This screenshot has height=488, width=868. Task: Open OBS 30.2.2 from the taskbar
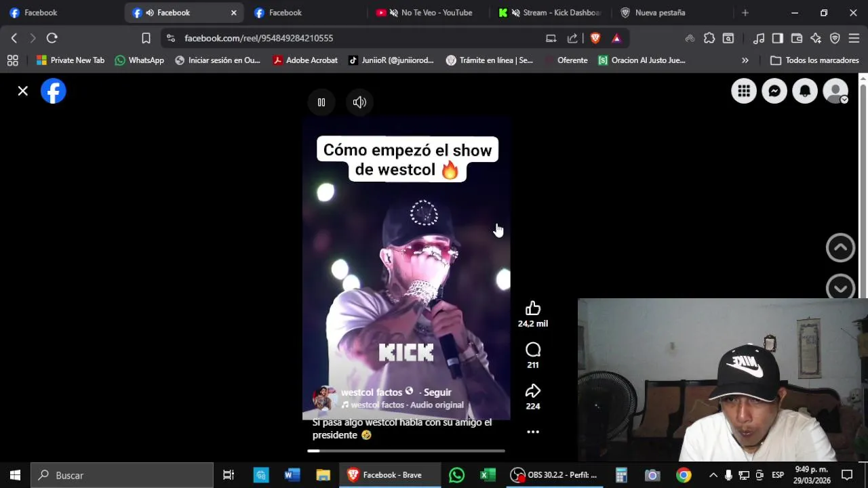coord(555,475)
